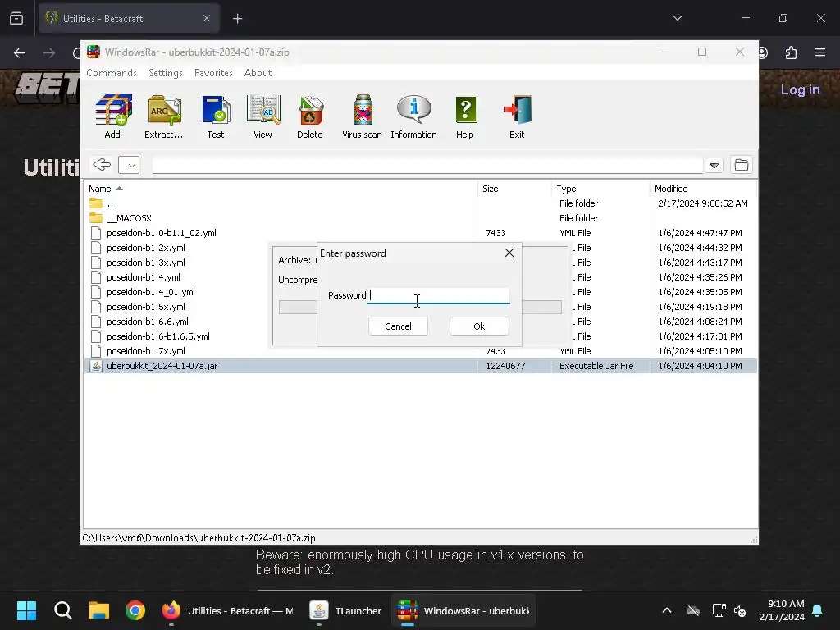Screen dimensions: 840x630
Task: Select uberbukkit_2024-01-07a.jar file
Action: 421,366
